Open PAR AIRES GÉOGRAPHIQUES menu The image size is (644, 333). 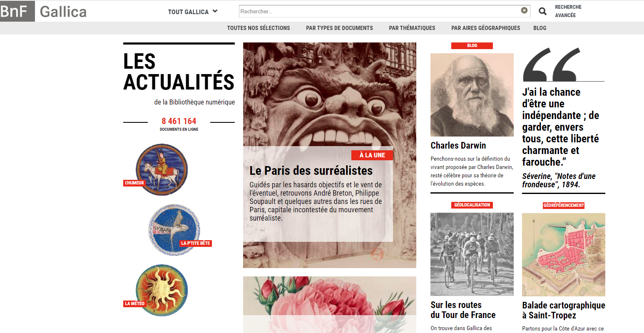(x=486, y=28)
